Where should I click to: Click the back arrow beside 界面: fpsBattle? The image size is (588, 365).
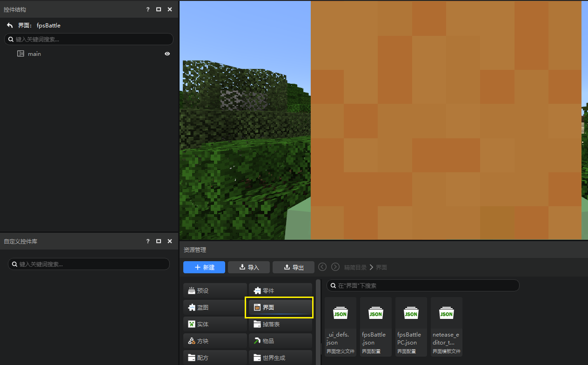tap(10, 25)
